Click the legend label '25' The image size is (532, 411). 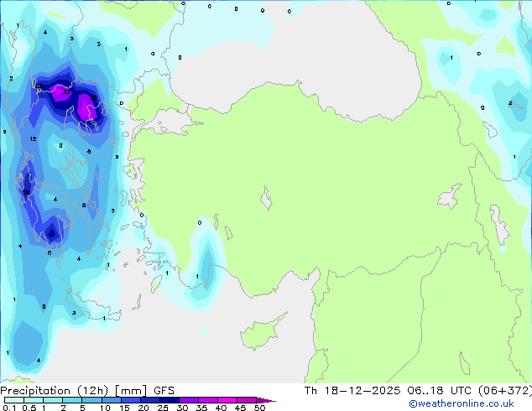tap(163, 408)
